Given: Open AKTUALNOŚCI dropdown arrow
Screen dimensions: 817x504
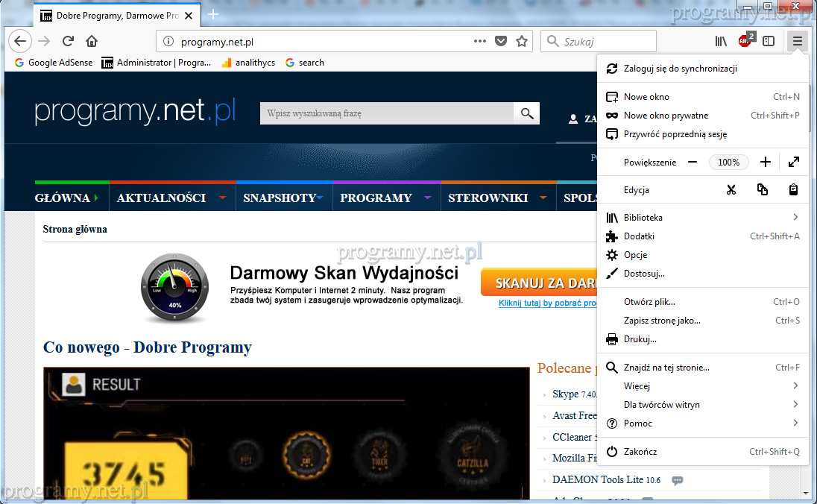Looking at the screenshot, I should click(222, 198).
